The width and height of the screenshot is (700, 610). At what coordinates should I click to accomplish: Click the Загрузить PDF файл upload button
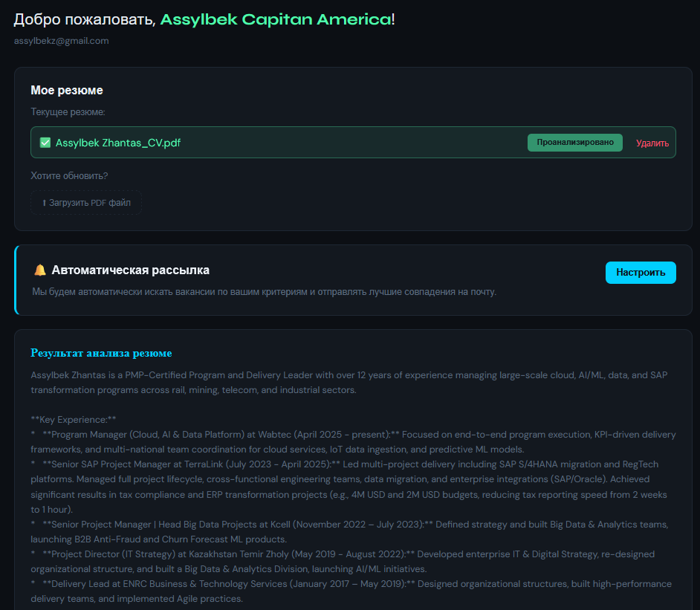coord(86,202)
